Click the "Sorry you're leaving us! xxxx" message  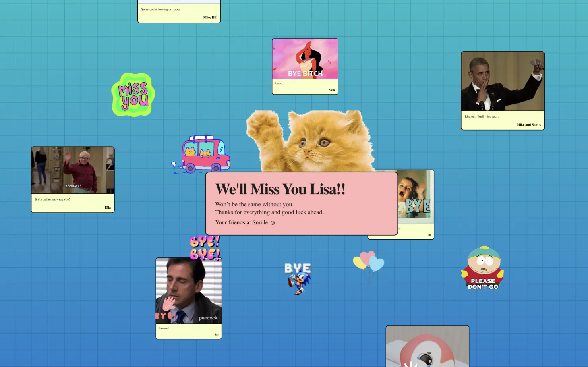click(161, 9)
